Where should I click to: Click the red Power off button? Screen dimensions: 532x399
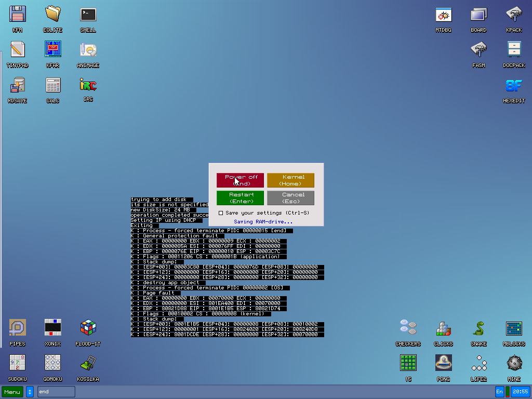pyautogui.click(x=241, y=180)
